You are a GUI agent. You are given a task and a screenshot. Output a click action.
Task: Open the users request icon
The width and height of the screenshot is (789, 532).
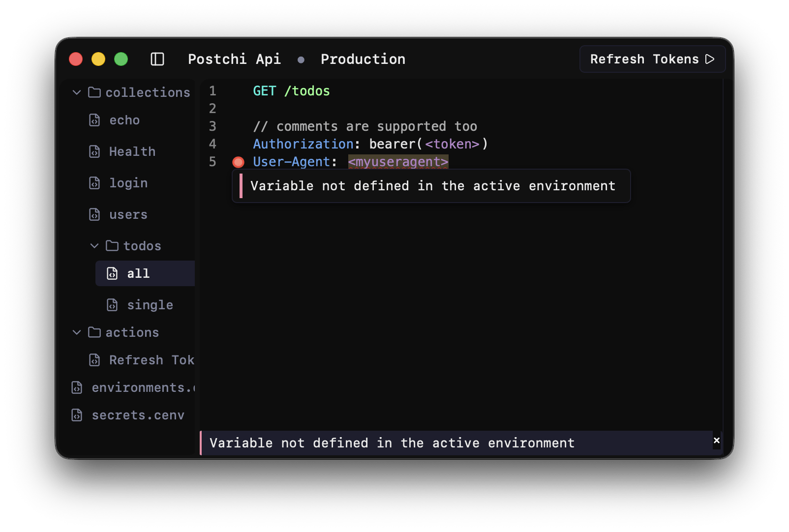95,214
